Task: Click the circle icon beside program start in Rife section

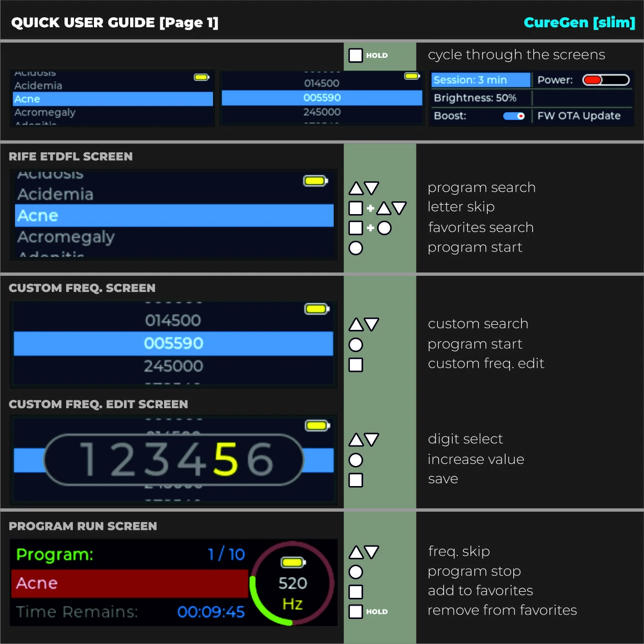Action: (x=356, y=248)
